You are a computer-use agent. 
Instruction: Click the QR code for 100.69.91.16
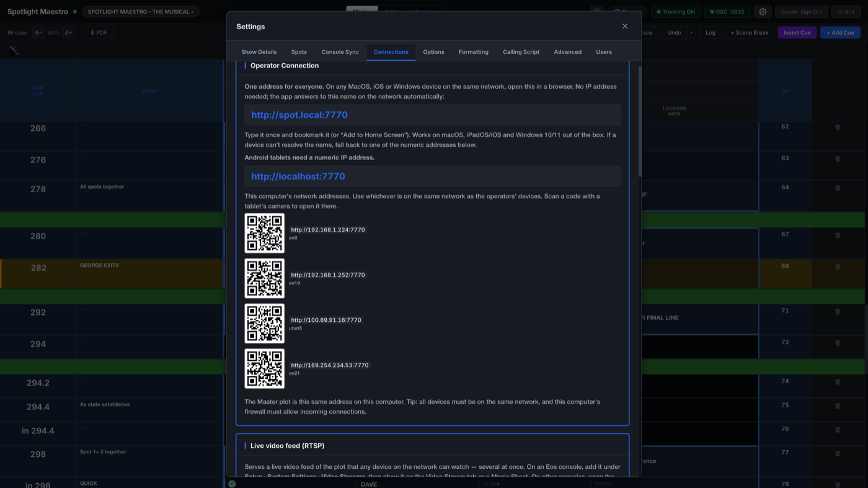pos(265,324)
